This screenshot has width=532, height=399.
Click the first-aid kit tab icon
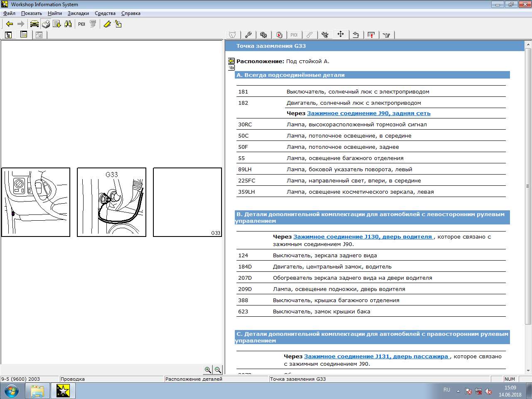click(x=279, y=35)
